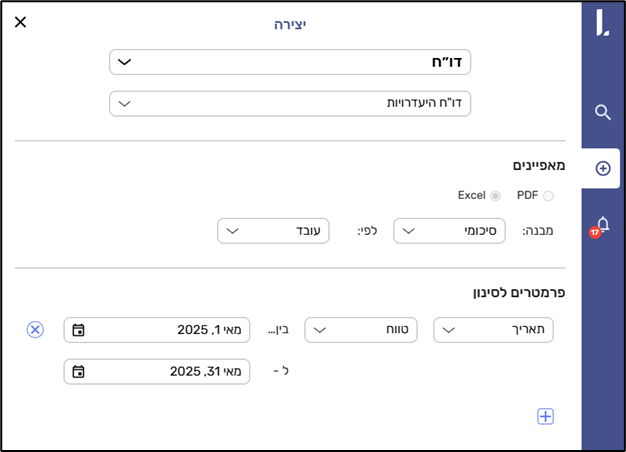Open the דו"ח היעדרויות report dropdown

click(289, 103)
